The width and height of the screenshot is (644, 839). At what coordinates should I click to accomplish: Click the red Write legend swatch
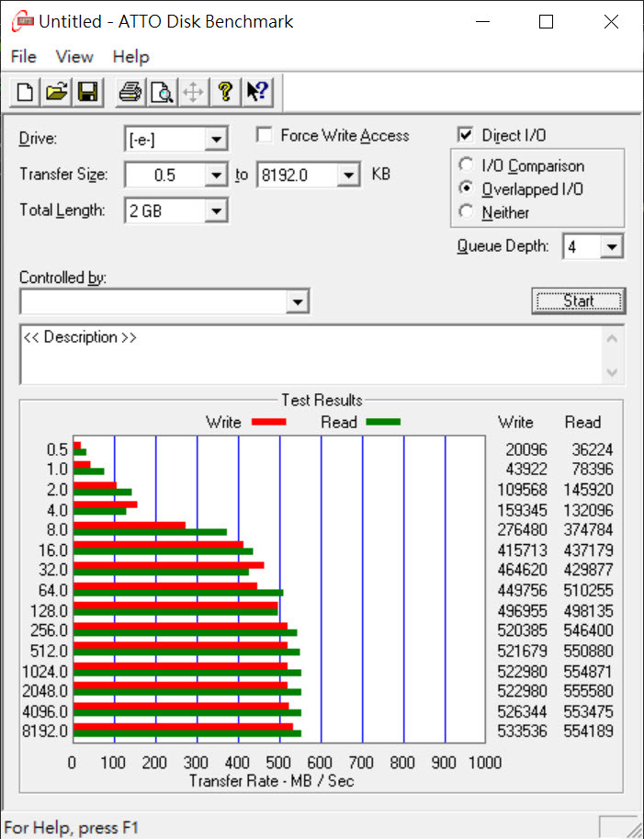click(x=268, y=422)
